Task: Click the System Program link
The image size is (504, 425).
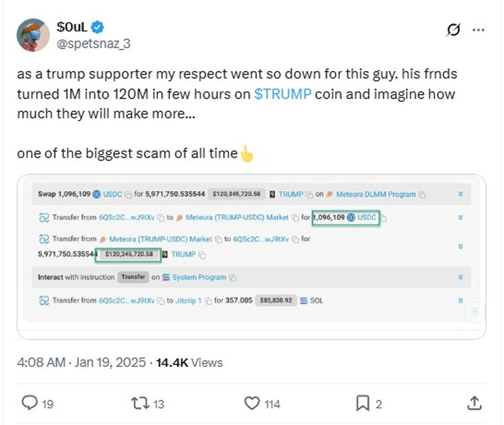Action: [x=199, y=277]
